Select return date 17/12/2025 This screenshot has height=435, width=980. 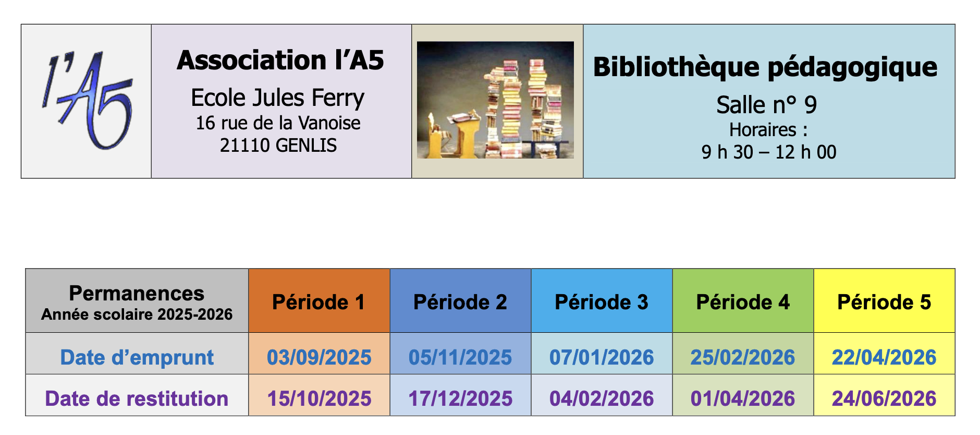coord(460,398)
